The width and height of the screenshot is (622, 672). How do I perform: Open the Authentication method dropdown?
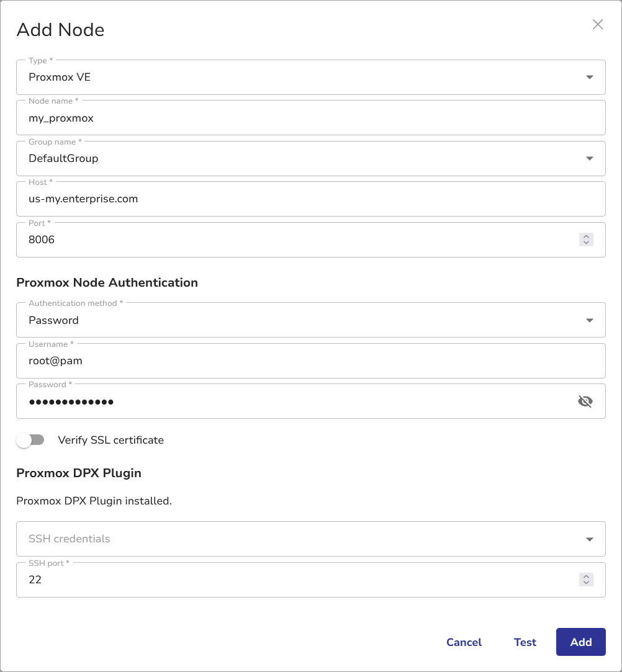click(311, 320)
